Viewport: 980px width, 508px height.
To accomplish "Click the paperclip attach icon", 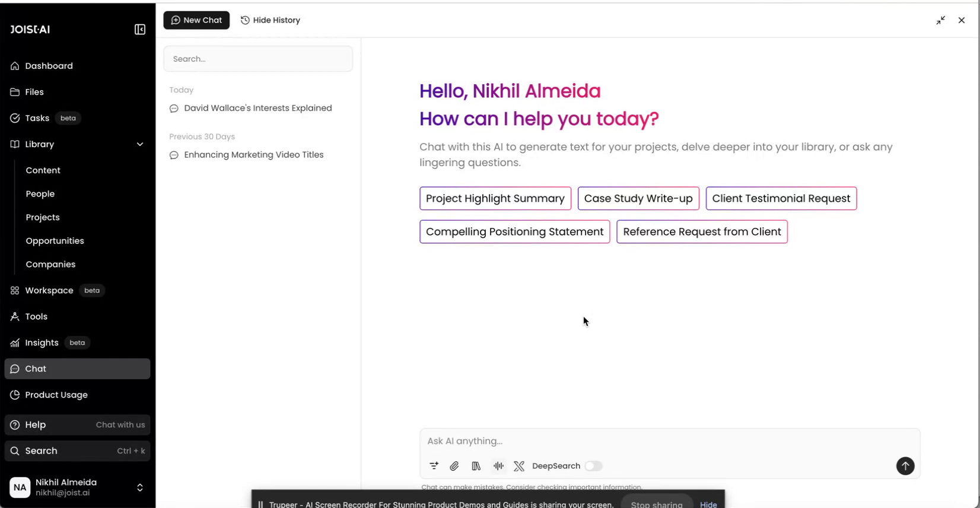I will 454,466.
